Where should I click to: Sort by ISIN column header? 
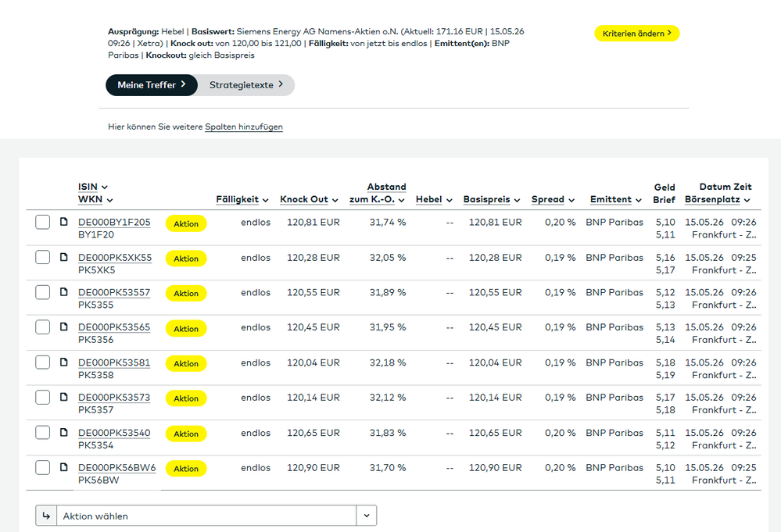point(93,187)
